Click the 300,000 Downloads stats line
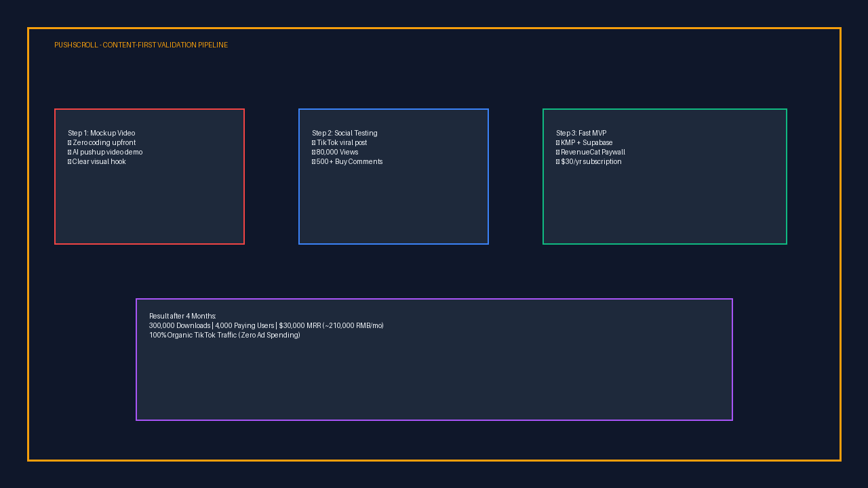The width and height of the screenshot is (868, 488). (267, 325)
